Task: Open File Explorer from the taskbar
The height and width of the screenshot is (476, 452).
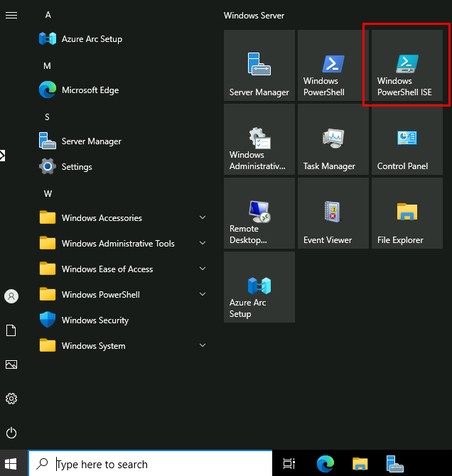Action: (x=360, y=463)
